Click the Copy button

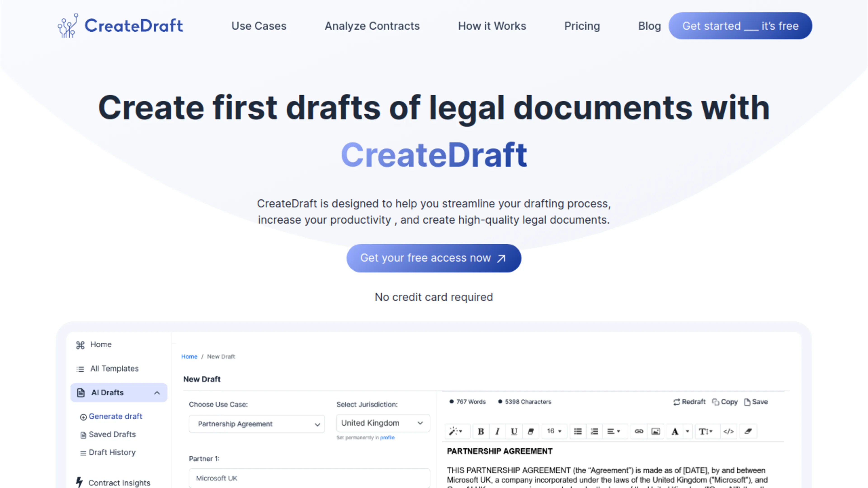pos(725,402)
